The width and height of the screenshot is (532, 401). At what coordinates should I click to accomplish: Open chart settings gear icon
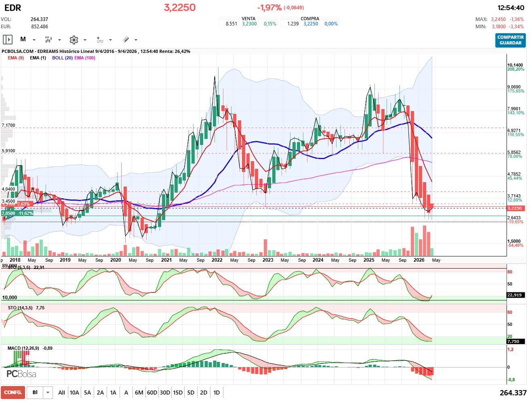[x=74, y=40]
